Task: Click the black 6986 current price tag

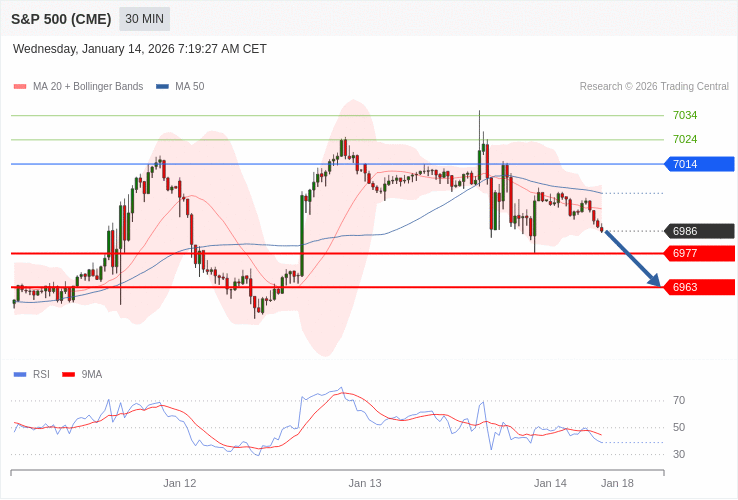Action: (699, 231)
